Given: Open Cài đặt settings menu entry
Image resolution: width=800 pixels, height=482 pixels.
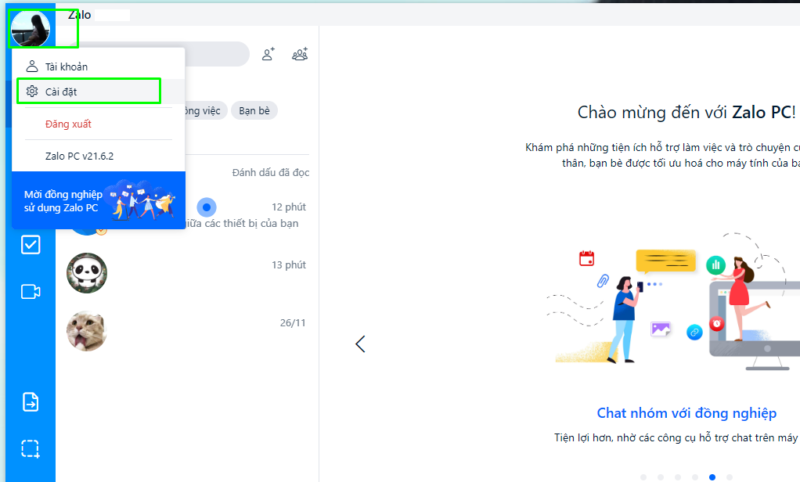Looking at the screenshot, I should [98, 92].
